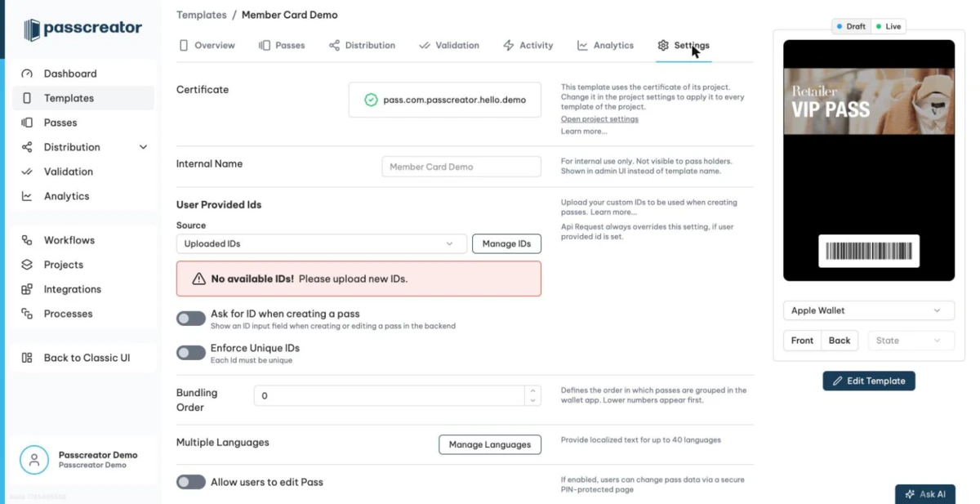Enable Enforce Unique IDs switch

coord(191,353)
